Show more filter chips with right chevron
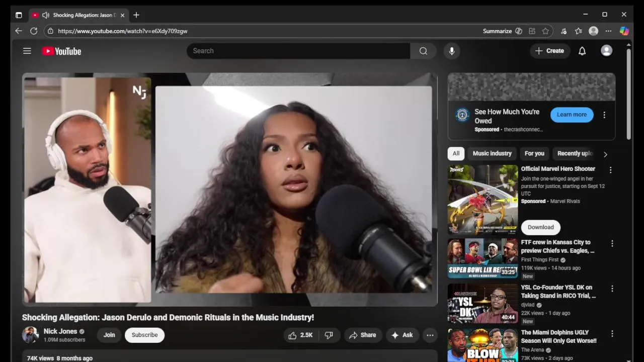Screen dimensions: 644x362 tap(605, 154)
